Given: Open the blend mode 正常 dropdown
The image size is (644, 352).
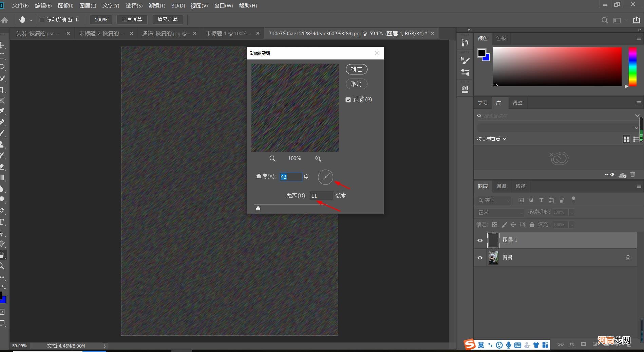Looking at the screenshot, I should click(x=500, y=212).
